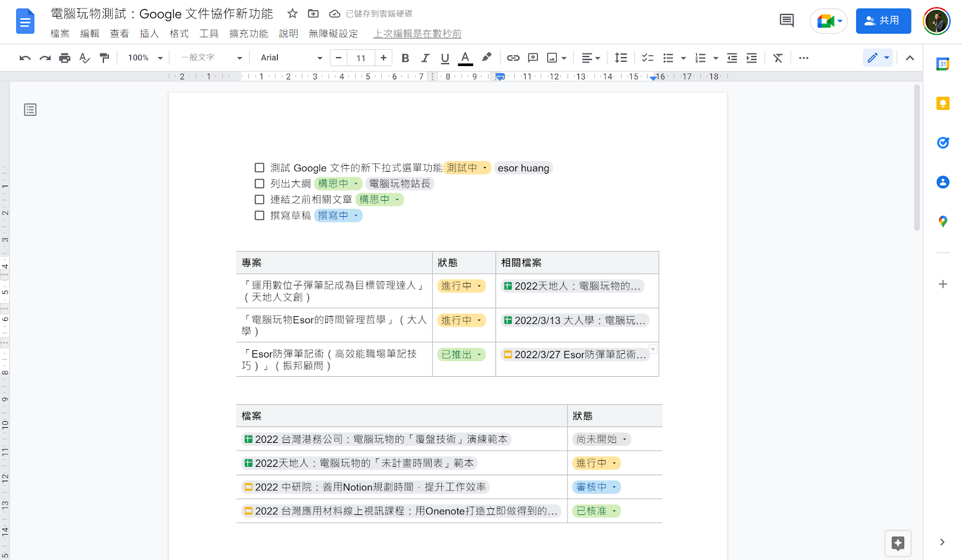The height and width of the screenshot is (560, 962).
Task: Open more toolbar options (three dots)
Action: coord(804,58)
